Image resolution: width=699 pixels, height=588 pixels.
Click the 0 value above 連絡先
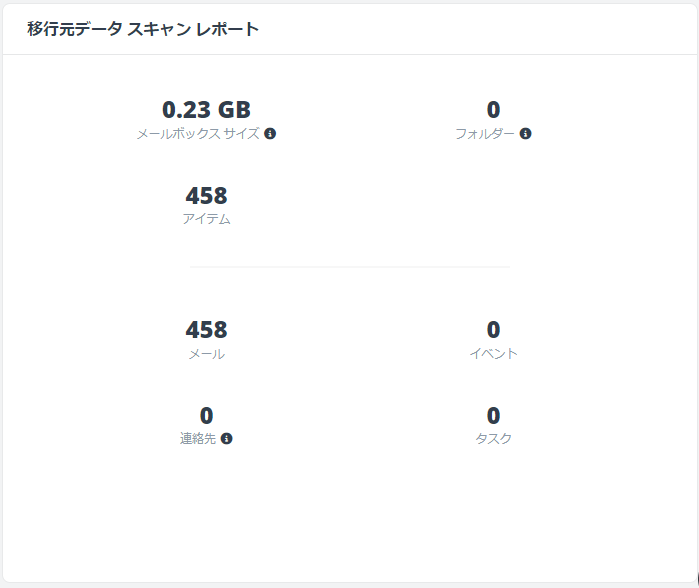[x=206, y=415]
